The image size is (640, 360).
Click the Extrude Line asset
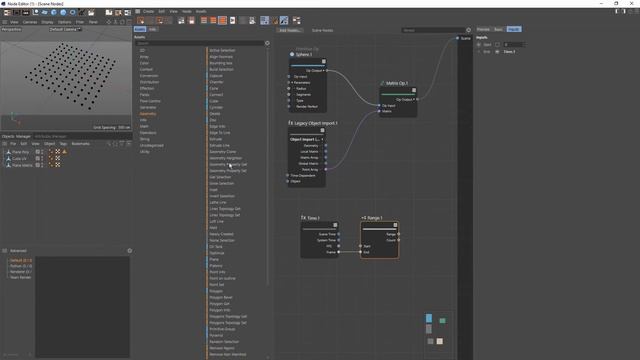pyautogui.click(x=220, y=145)
